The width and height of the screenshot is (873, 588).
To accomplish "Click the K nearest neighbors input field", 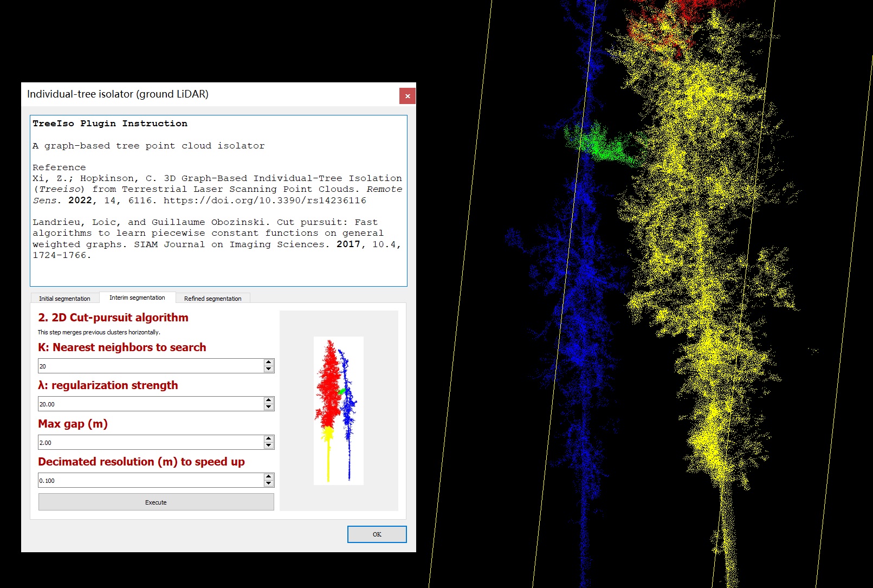I will [x=150, y=366].
